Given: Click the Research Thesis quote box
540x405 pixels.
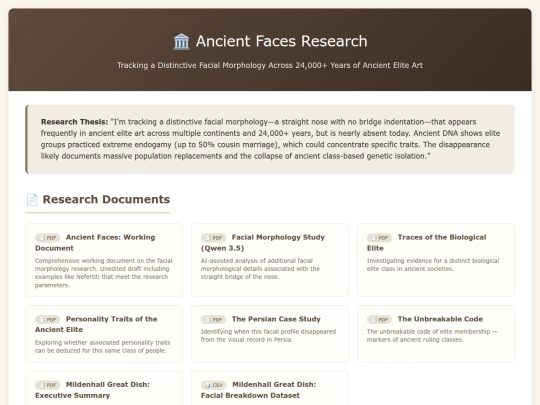Looking at the screenshot, I should point(270,139).
